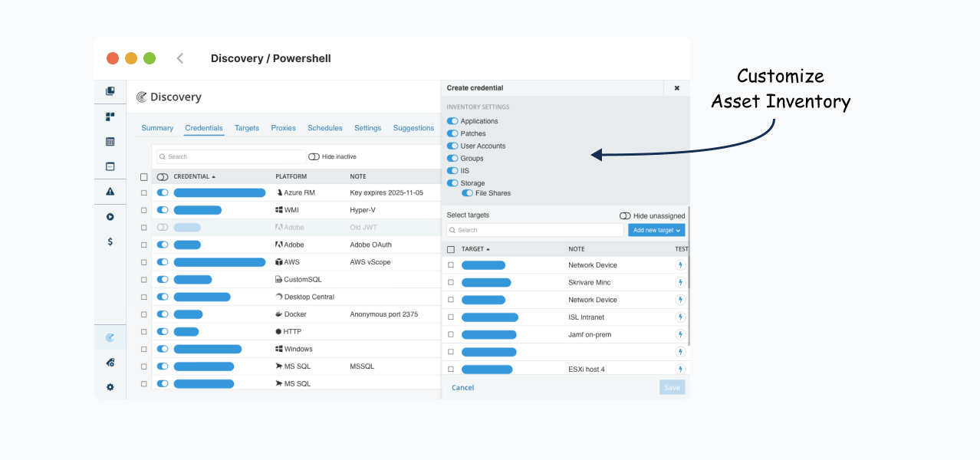Open the play circle icon in sidebar
This screenshot has width=980, height=460.
coord(110,217)
